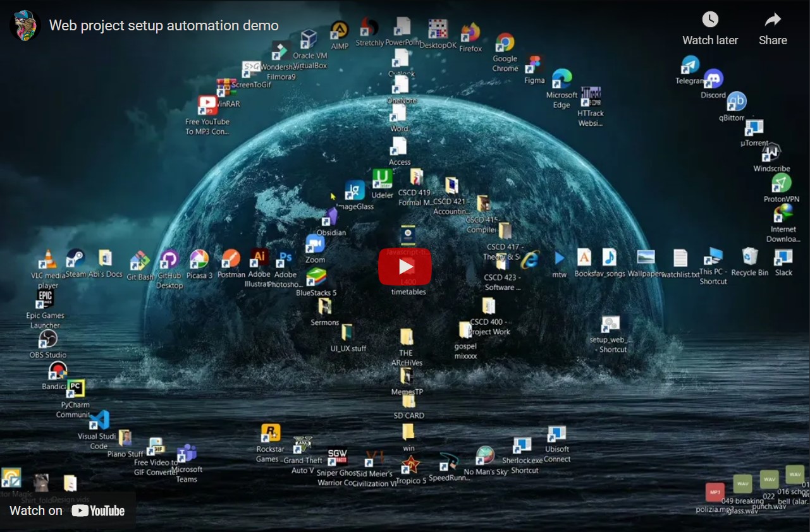Select the DesktopOK icon
The height and width of the screenshot is (532, 810).
click(x=438, y=30)
